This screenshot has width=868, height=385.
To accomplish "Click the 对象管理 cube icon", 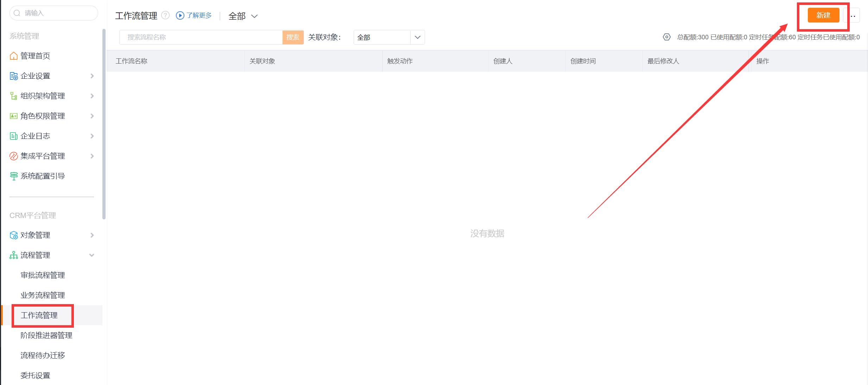I will [13, 235].
